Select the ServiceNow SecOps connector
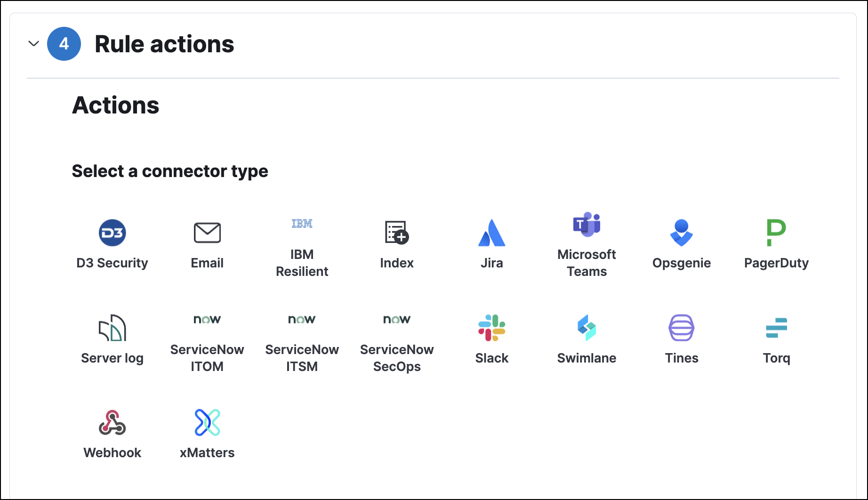 [x=397, y=337]
